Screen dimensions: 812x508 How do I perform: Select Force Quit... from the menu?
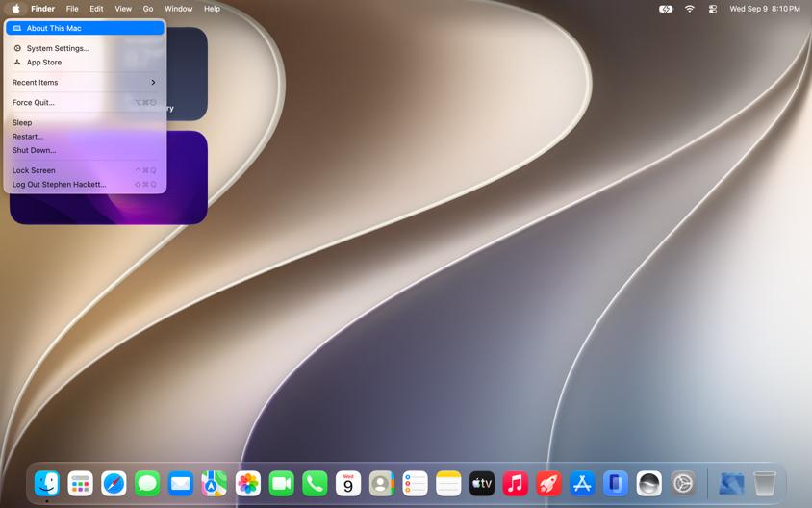85,103
